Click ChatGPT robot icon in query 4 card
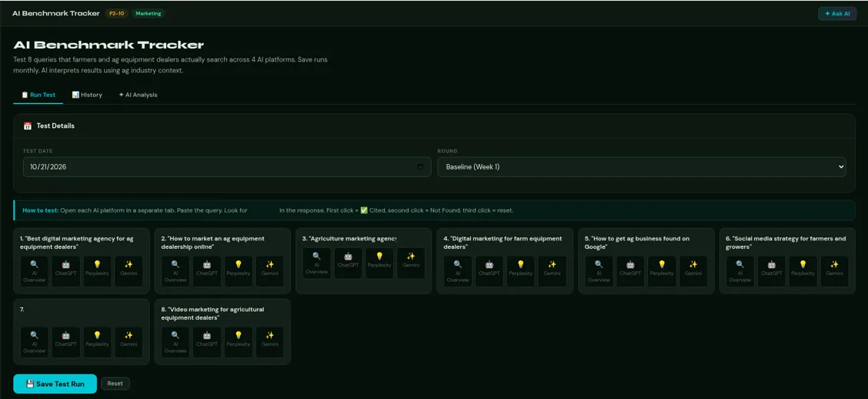 [489, 264]
